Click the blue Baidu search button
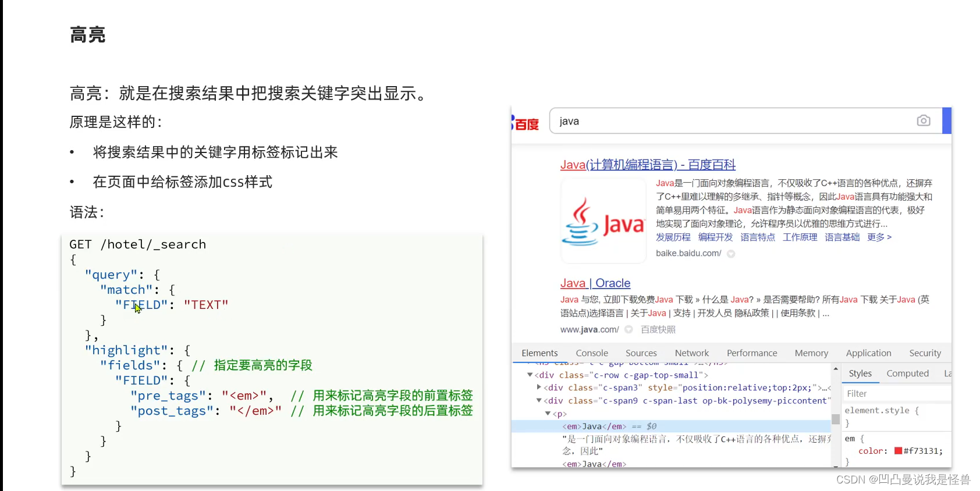 click(x=947, y=120)
